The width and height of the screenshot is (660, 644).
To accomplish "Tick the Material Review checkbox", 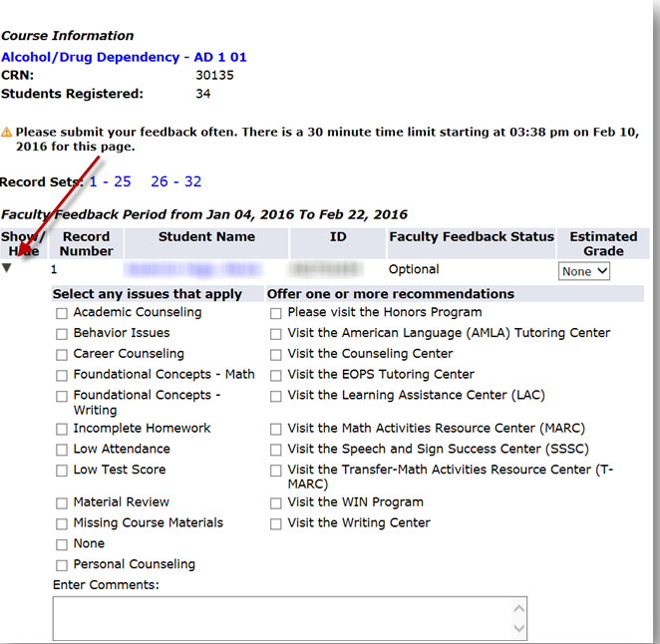I will coord(62,503).
